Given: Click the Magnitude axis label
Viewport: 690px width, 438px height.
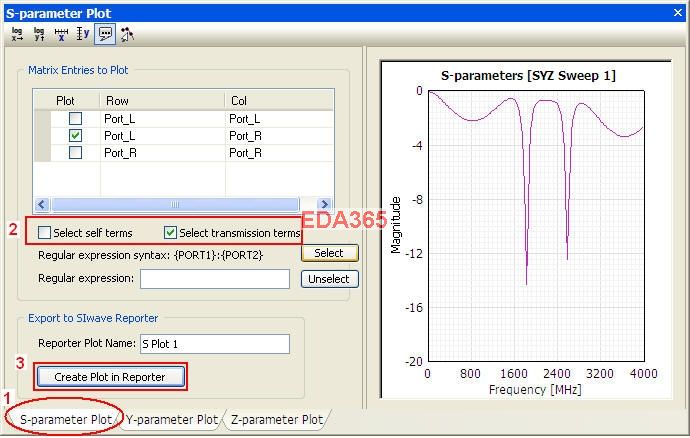Looking at the screenshot, I should point(396,225).
